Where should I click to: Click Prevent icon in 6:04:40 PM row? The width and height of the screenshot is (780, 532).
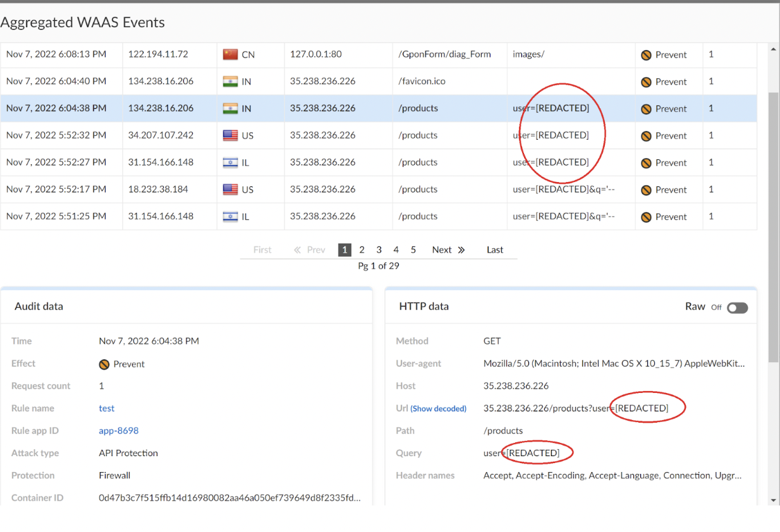click(646, 82)
